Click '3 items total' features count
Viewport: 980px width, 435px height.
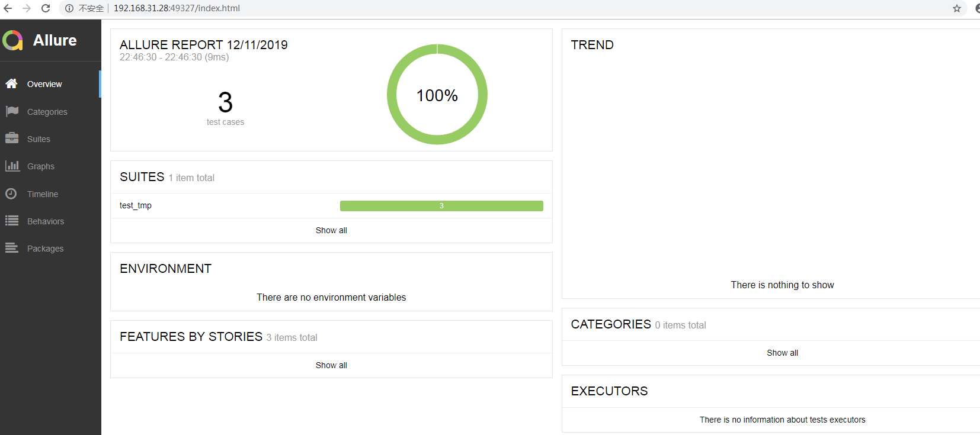click(292, 337)
